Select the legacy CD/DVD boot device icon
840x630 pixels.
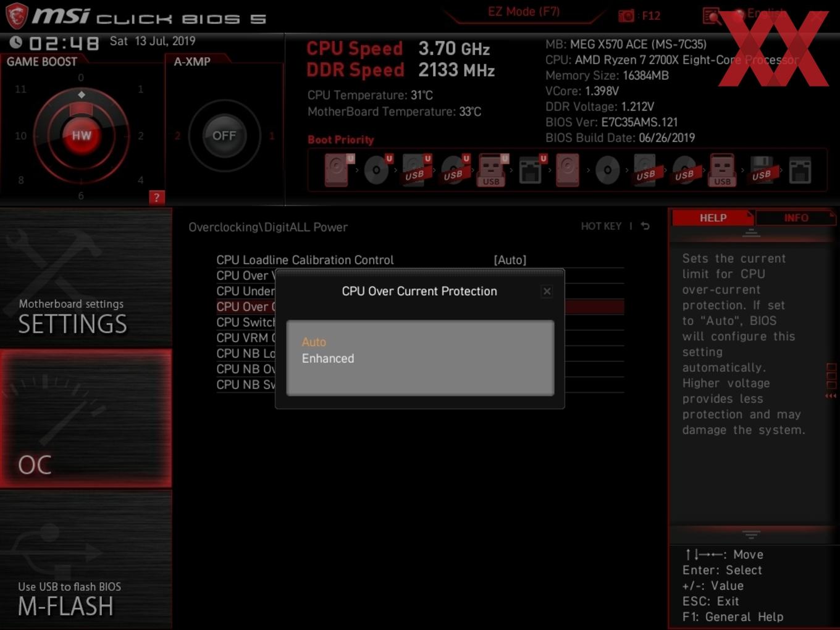(608, 170)
